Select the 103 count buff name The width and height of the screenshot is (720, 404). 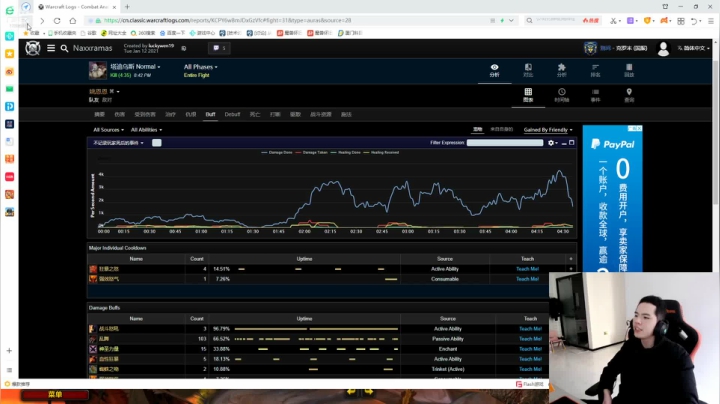click(x=104, y=339)
